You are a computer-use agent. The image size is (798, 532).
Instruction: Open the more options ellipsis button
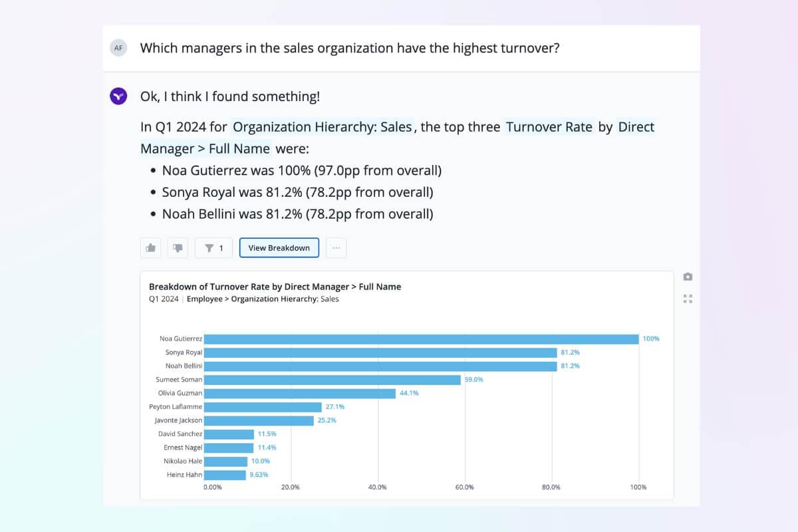(x=336, y=248)
